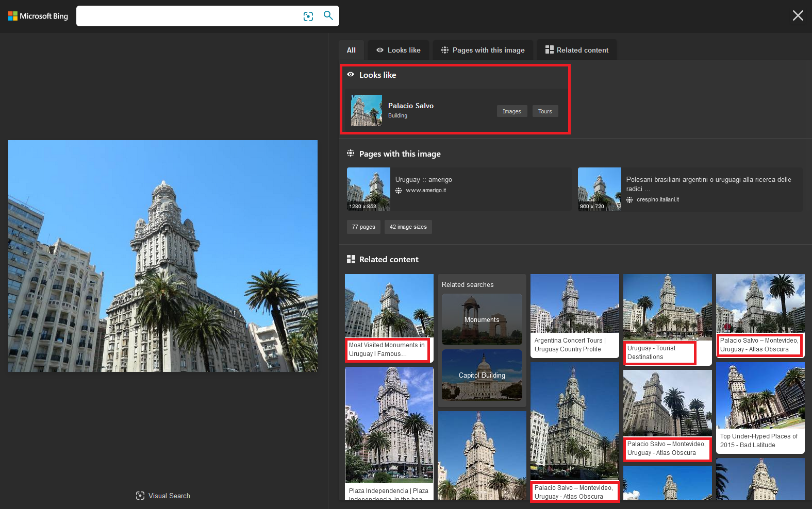The width and height of the screenshot is (812, 509).
Task: Click image above 'Plaza Independencia' caption
Action: pos(389,425)
